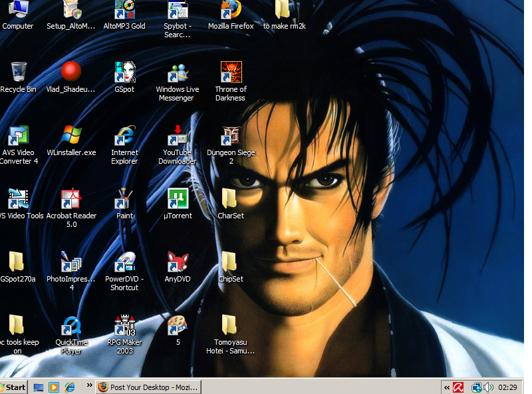
Task: Click the Start button
Action: click(x=13, y=387)
